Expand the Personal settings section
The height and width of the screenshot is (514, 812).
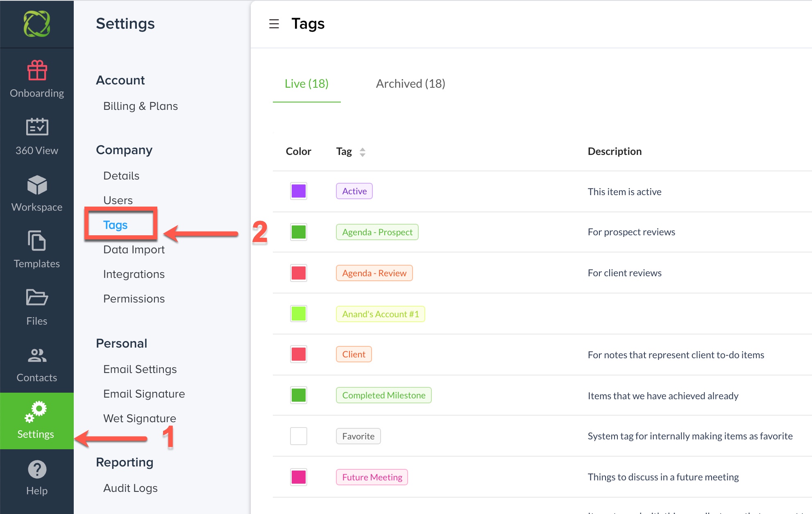(120, 343)
